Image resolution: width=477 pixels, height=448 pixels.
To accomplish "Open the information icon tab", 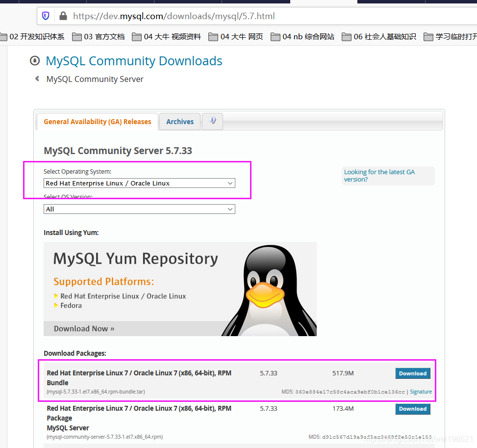I will point(212,121).
